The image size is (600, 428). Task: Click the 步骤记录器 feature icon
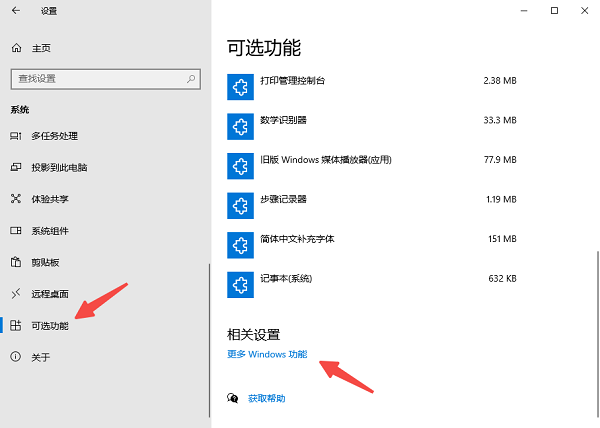click(x=240, y=203)
